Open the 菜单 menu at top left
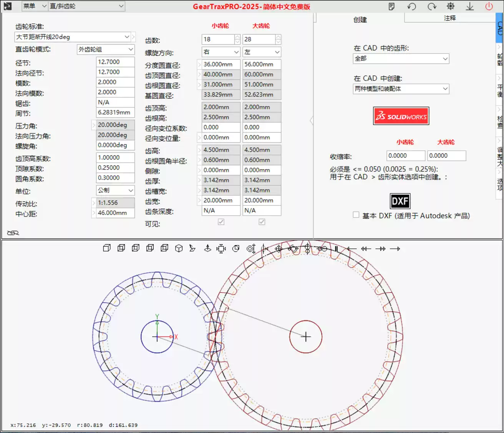Screen dimensions: 504x433 click(x=34, y=6)
